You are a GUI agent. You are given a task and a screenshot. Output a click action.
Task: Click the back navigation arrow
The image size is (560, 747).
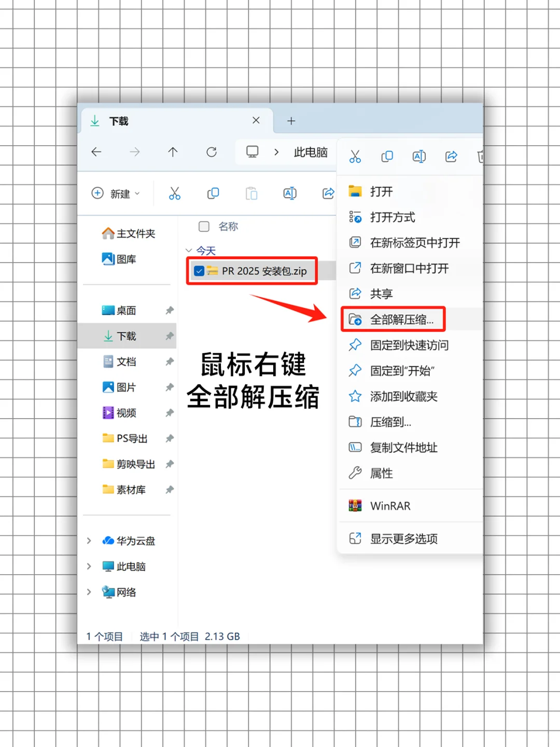pos(96,152)
